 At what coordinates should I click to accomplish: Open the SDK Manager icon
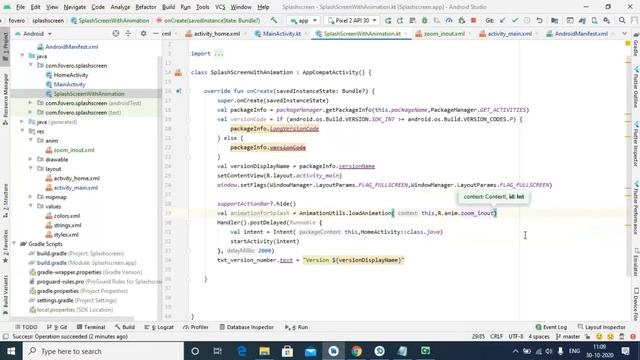607,20
